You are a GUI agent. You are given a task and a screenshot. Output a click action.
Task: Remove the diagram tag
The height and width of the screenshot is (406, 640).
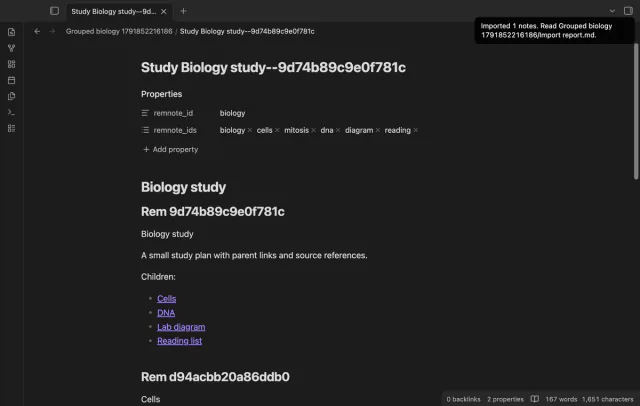(378, 130)
